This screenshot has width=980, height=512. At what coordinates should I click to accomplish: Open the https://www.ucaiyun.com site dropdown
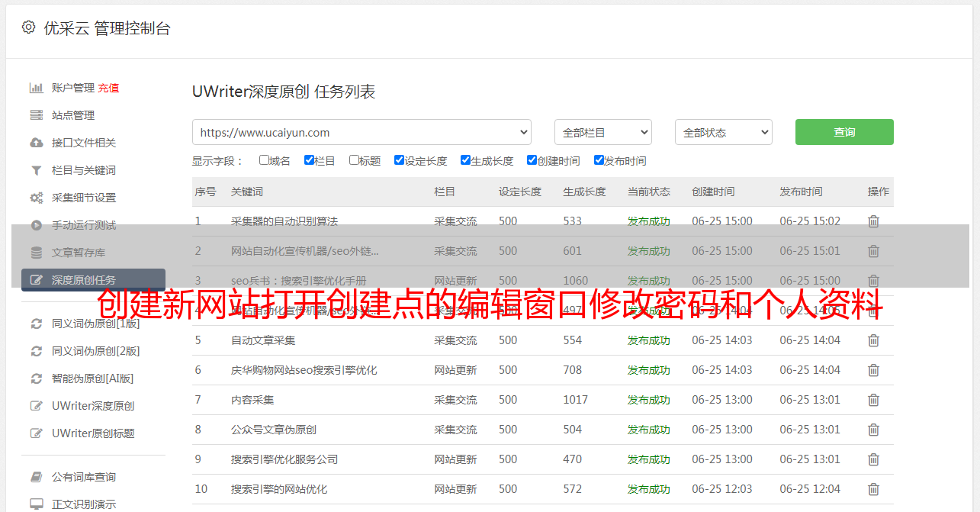pos(361,132)
